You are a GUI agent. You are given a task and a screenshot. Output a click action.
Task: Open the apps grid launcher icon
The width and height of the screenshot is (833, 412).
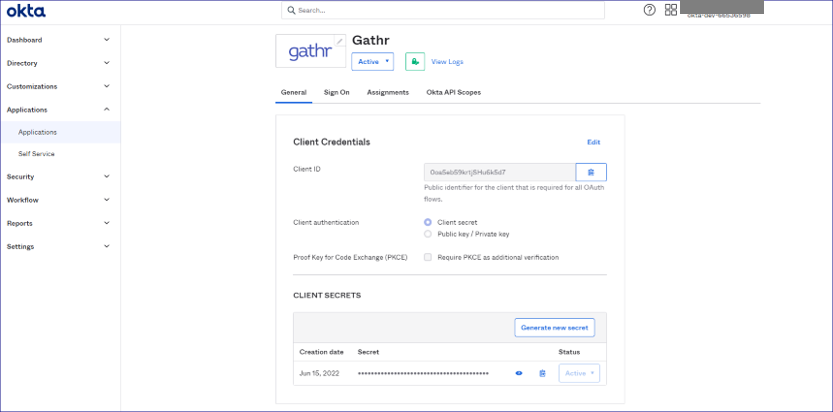(x=671, y=10)
